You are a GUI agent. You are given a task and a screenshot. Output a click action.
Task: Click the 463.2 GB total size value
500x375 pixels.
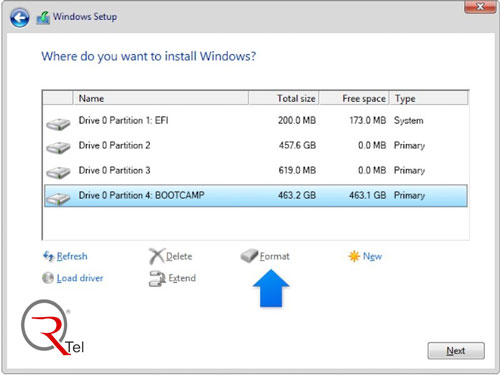[x=297, y=195]
